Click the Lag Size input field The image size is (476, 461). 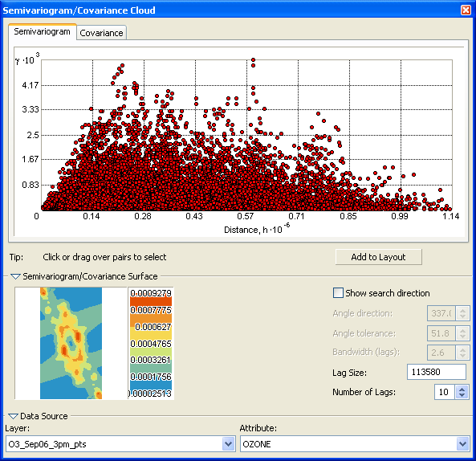coord(436,372)
